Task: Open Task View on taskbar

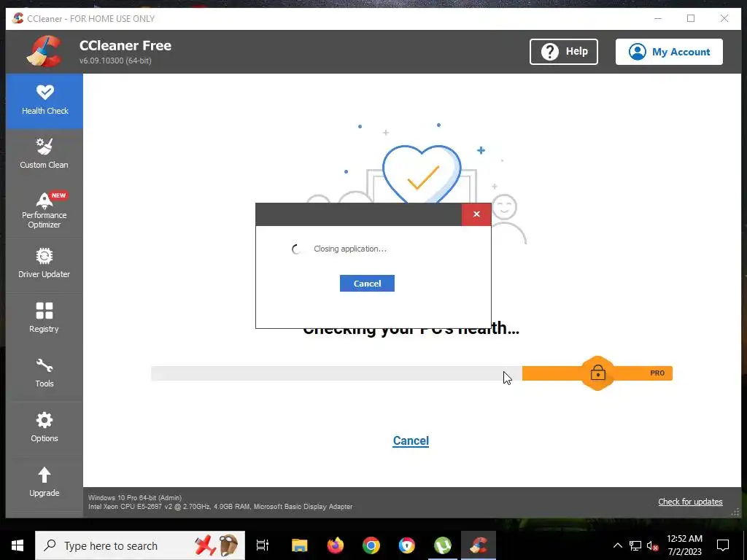Action: point(263,545)
